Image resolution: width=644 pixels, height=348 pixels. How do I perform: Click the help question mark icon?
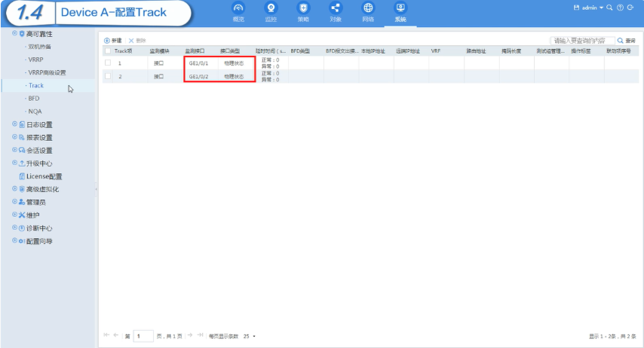pos(620,8)
